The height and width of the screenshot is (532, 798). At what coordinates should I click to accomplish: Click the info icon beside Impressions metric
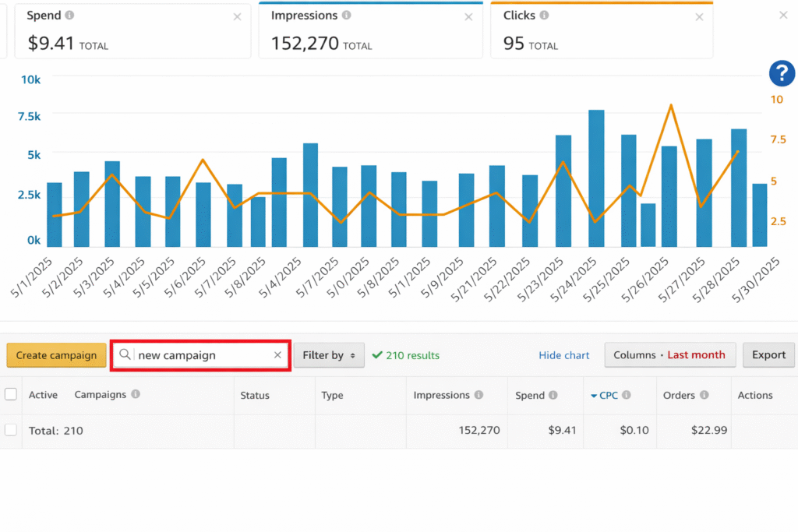[x=347, y=16]
